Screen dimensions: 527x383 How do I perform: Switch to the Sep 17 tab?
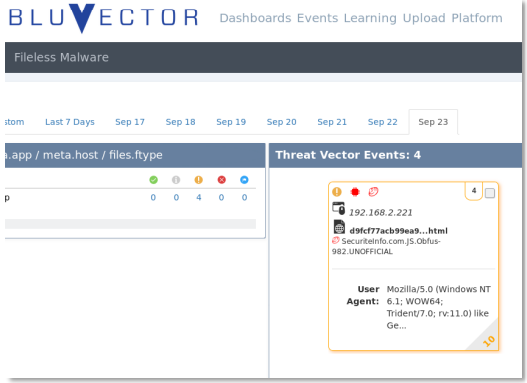tap(130, 122)
